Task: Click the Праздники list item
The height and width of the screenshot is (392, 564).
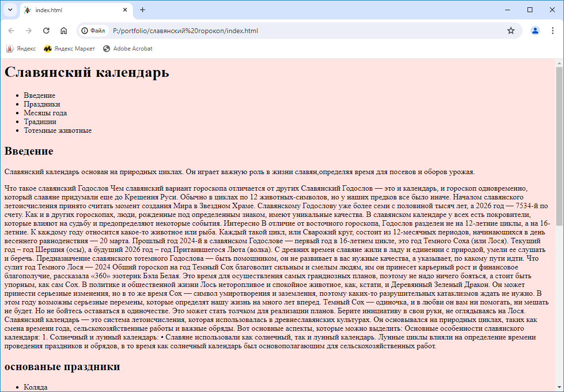Action: (x=42, y=104)
